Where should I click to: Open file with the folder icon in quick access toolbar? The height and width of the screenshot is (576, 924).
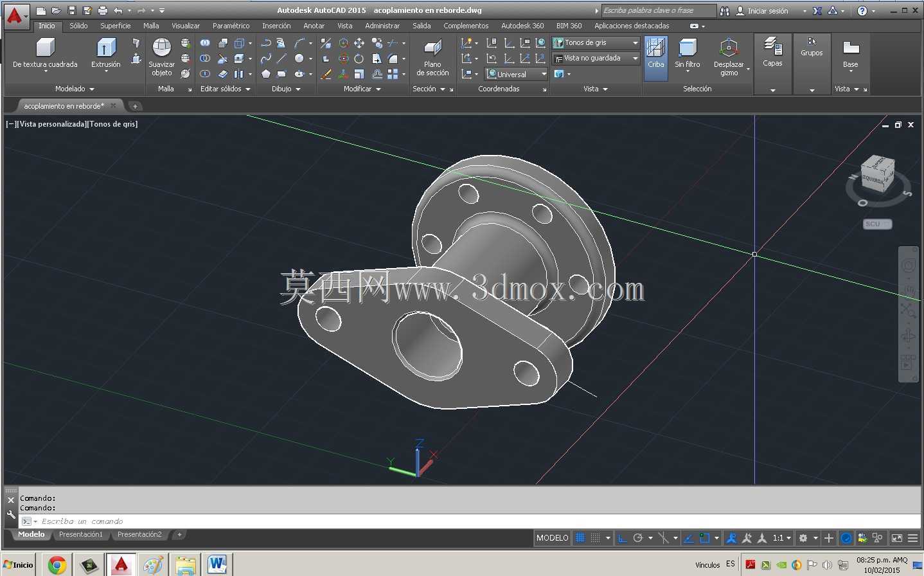tap(57, 10)
